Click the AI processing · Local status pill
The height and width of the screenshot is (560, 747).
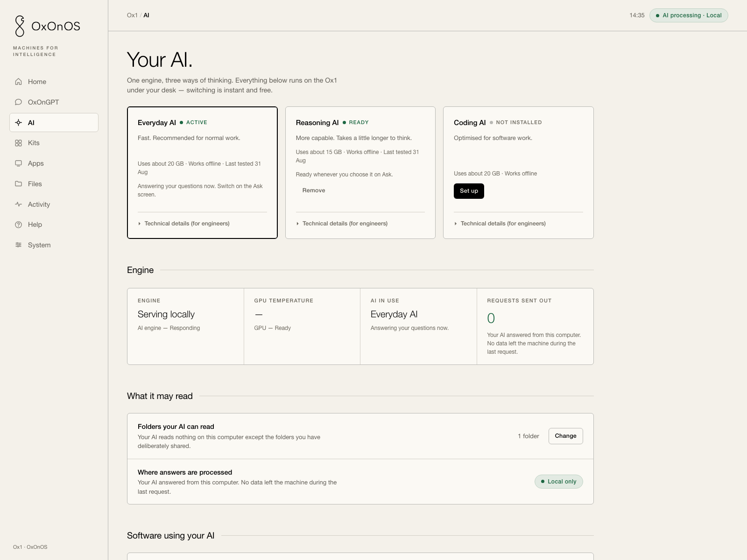(x=689, y=15)
